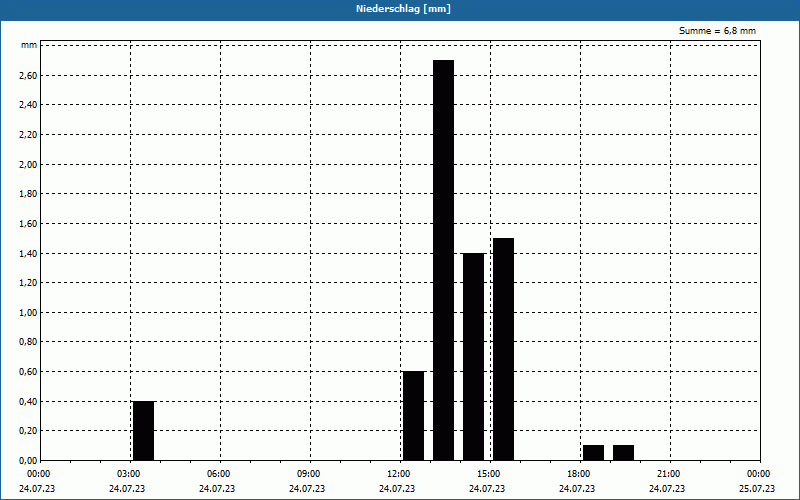Click the Niederschlag [mm] chart title
Image resolution: width=800 pixels, height=500 pixels.
pyautogui.click(x=403, y=9)
